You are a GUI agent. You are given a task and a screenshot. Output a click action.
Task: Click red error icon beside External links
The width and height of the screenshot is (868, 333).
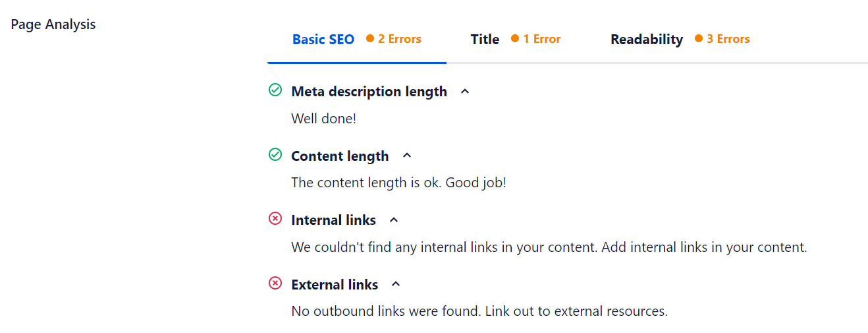coord(275,284)
